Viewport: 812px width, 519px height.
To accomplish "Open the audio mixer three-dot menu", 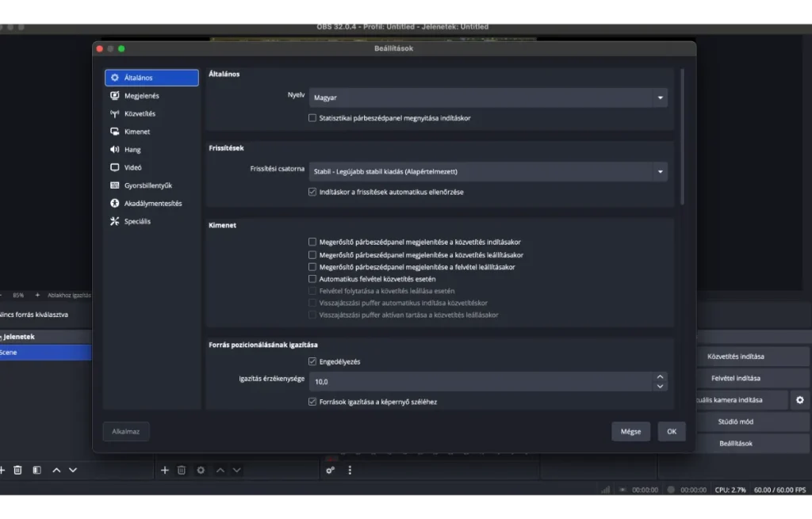I will tap(350, 471).
